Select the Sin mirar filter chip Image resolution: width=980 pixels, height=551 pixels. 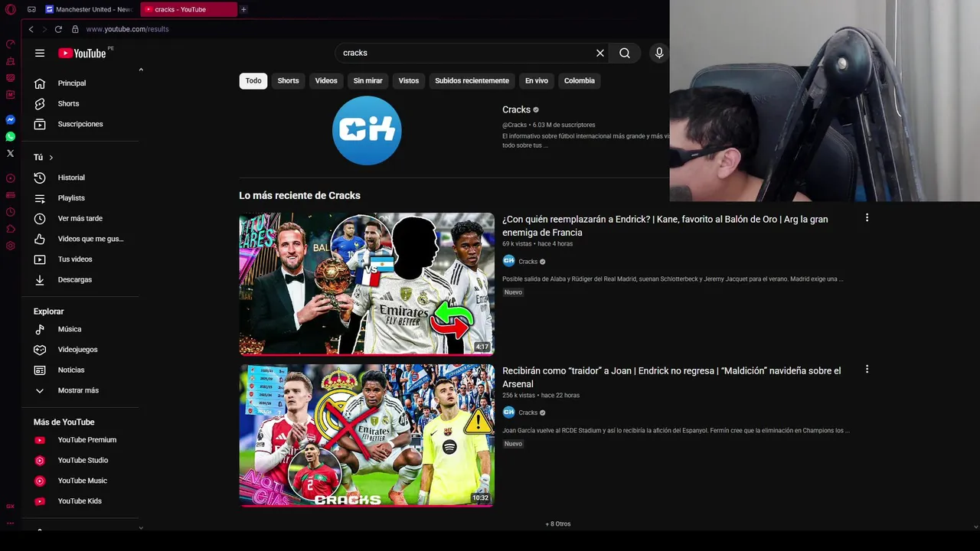point(367,80)
